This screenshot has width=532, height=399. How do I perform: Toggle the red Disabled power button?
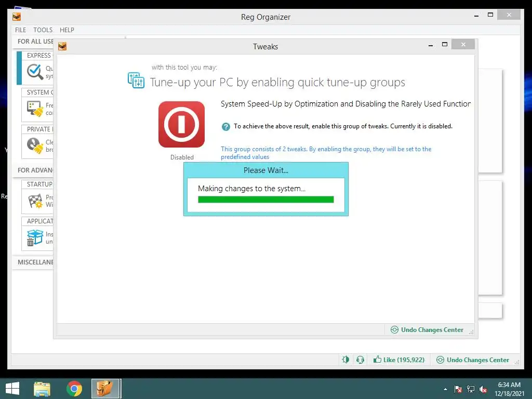pyautogui.click(x=181, y=124)
